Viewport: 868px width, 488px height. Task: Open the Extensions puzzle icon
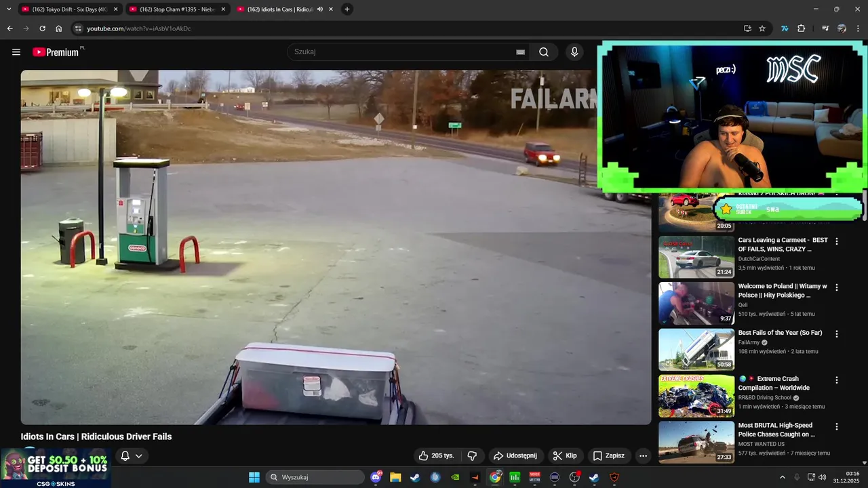click(x=801, y=28)
